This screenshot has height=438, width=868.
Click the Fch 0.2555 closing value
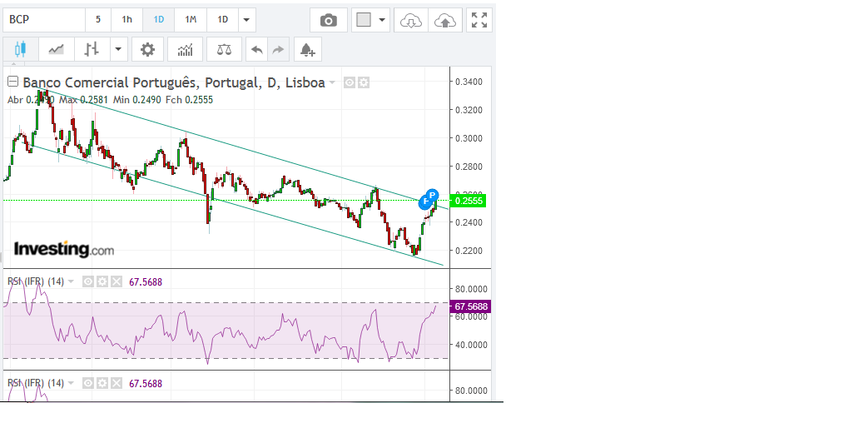click(189, 100)
